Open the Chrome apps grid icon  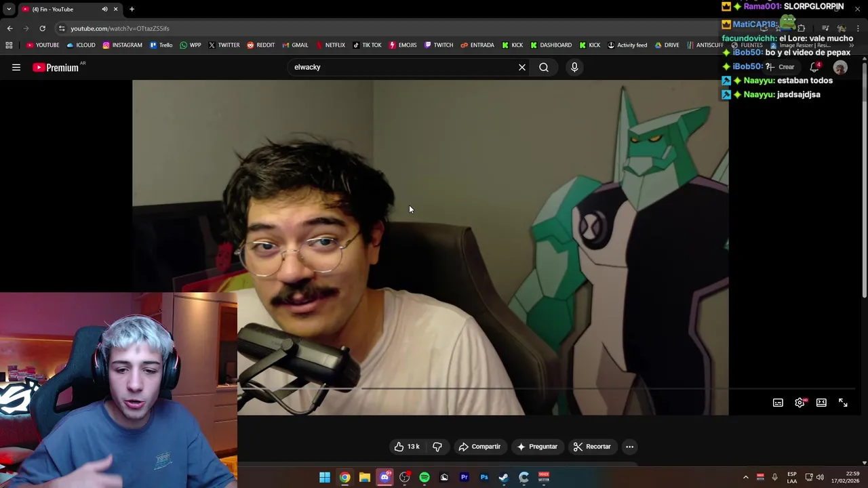tap(9, 45)
